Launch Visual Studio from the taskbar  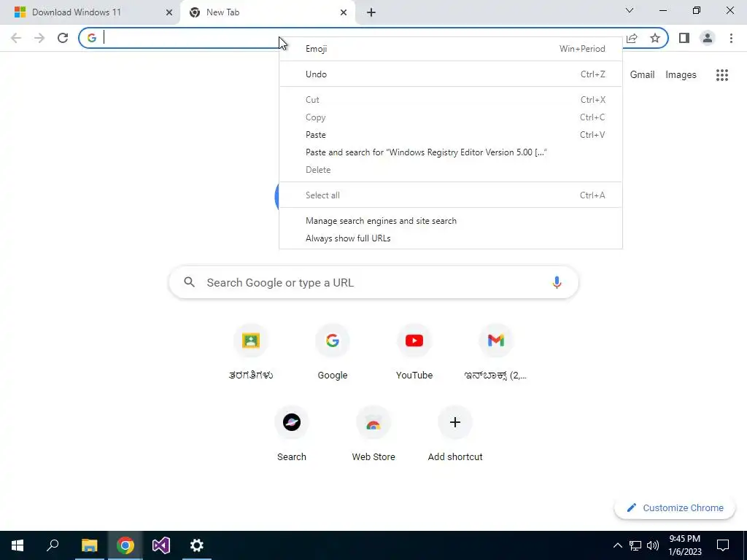coord(161,545)
